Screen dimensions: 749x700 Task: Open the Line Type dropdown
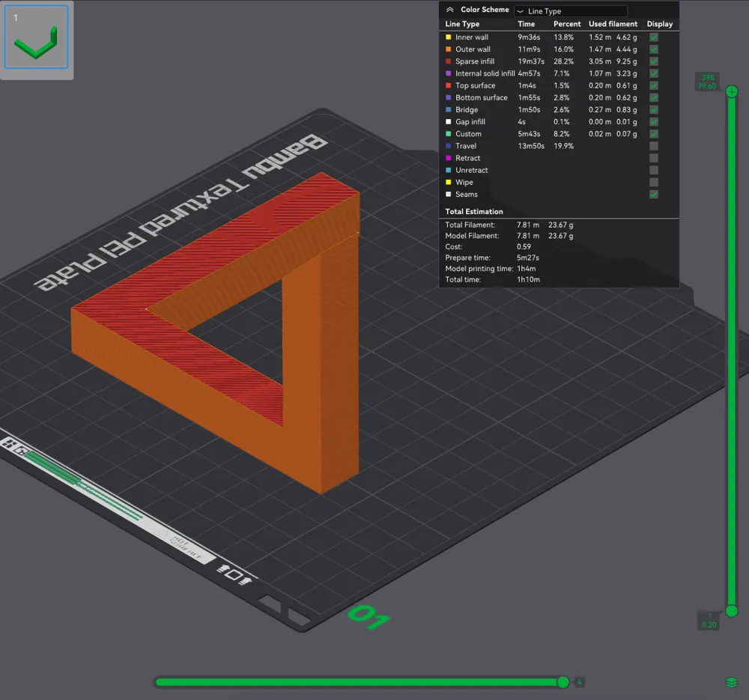point(571,10)
